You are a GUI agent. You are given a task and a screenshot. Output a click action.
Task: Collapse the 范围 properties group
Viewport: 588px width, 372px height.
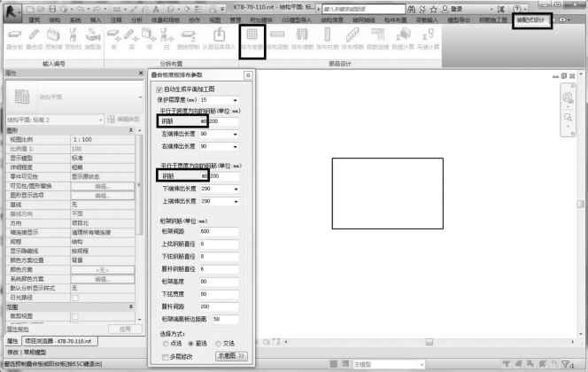click(131, 306)
